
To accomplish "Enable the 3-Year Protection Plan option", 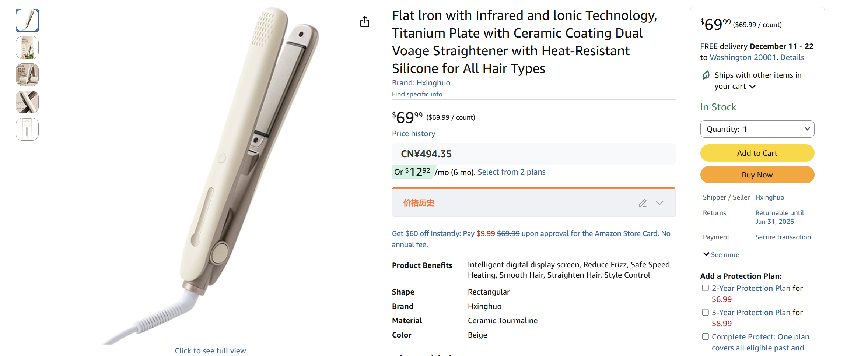I will [x=705, y=312].
